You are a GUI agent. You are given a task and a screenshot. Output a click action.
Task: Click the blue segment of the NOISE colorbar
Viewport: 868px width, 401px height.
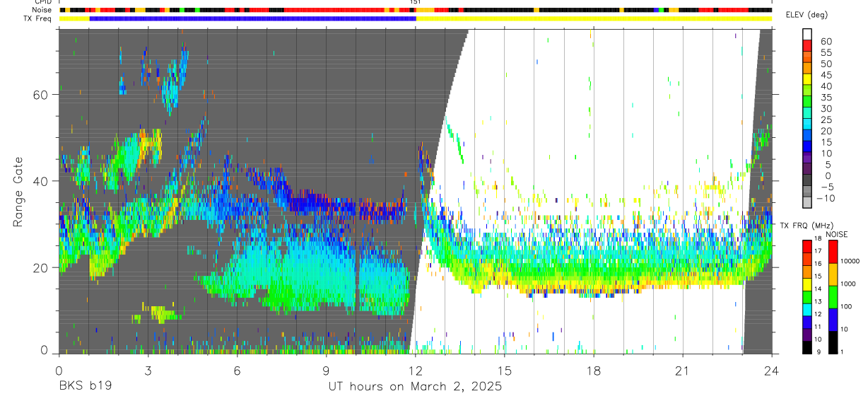click(x=833, y=320)
